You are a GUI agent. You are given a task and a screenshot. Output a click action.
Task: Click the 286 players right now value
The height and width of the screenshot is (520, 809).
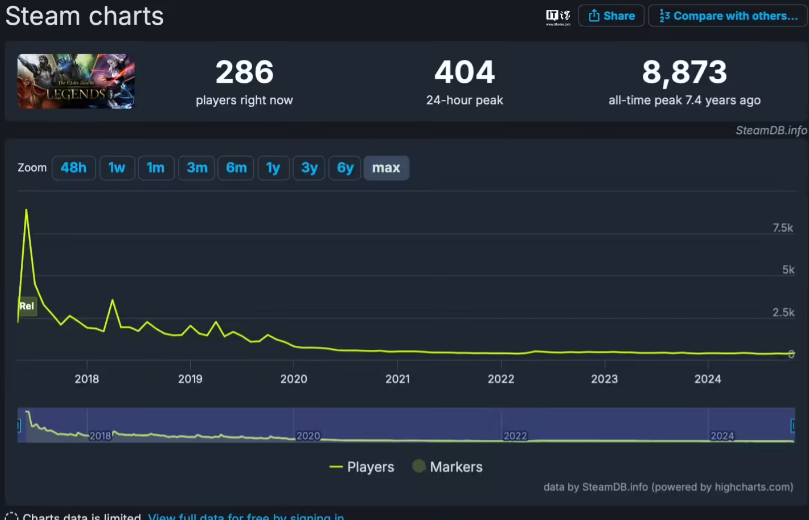tap(244, 72)
